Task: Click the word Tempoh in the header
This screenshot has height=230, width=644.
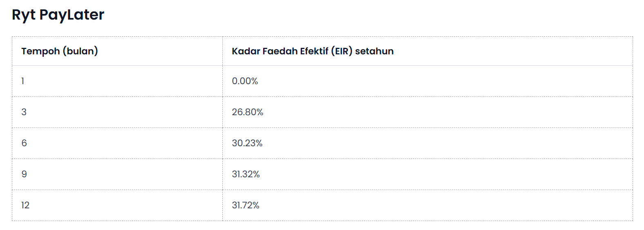Action: click(40, 51)
